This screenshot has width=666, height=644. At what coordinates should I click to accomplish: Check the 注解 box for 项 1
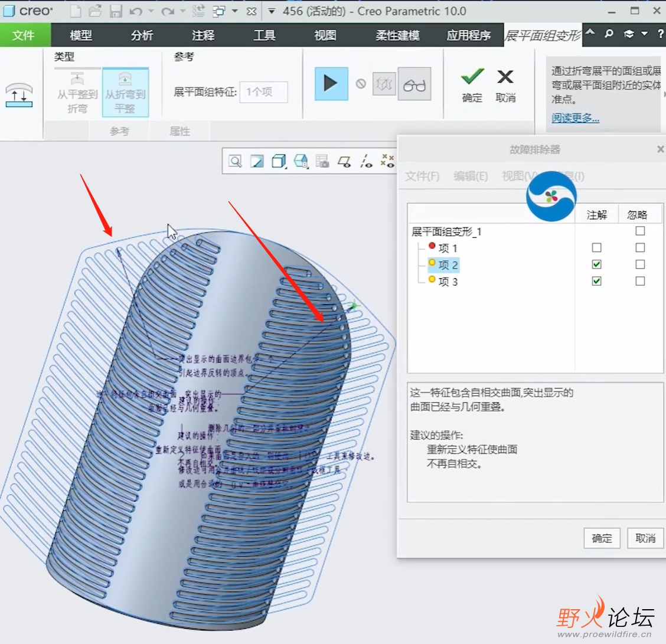pyautogui.click(x=597, y=247)
